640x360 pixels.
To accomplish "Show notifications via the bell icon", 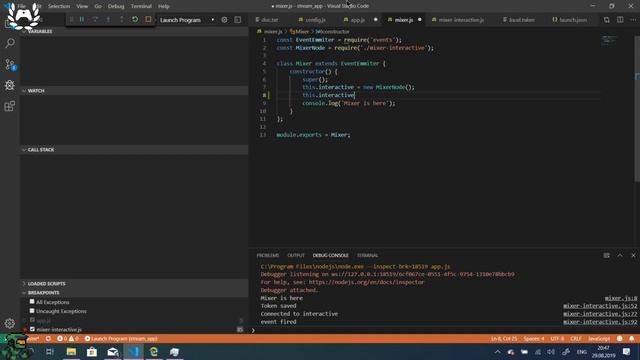I will click(631, 339).
